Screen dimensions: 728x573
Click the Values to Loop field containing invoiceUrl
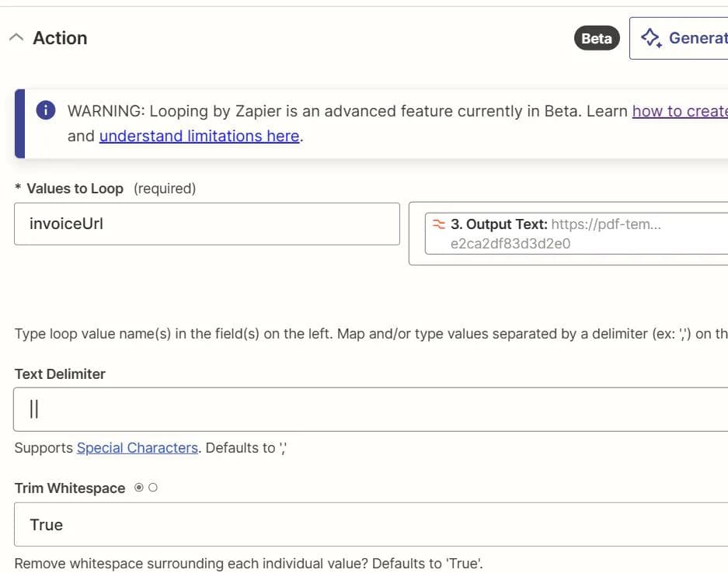(x=206, y=224)
